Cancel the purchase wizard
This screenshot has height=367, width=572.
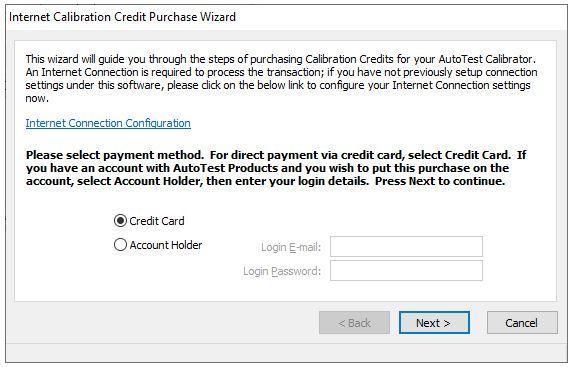click(522, 323)
